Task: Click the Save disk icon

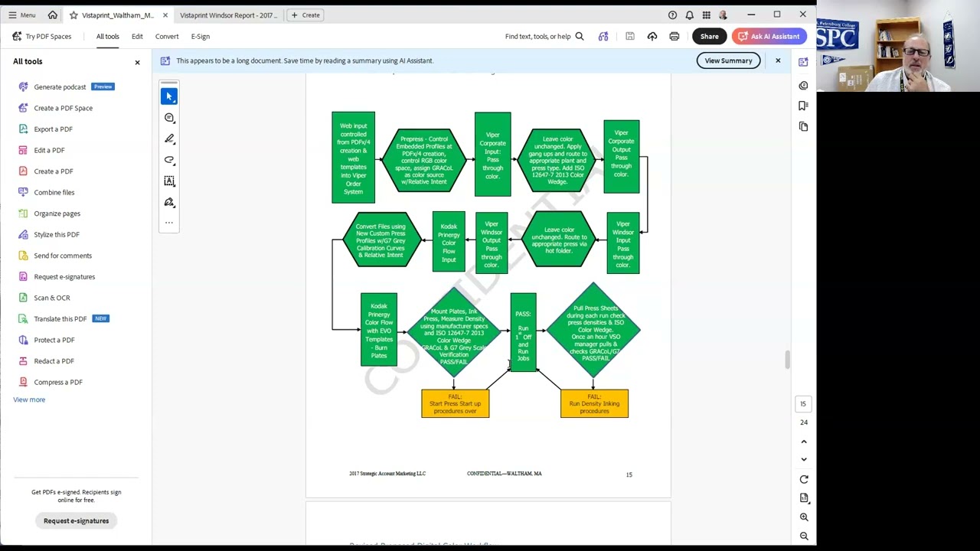Action: tap(630, 36)
